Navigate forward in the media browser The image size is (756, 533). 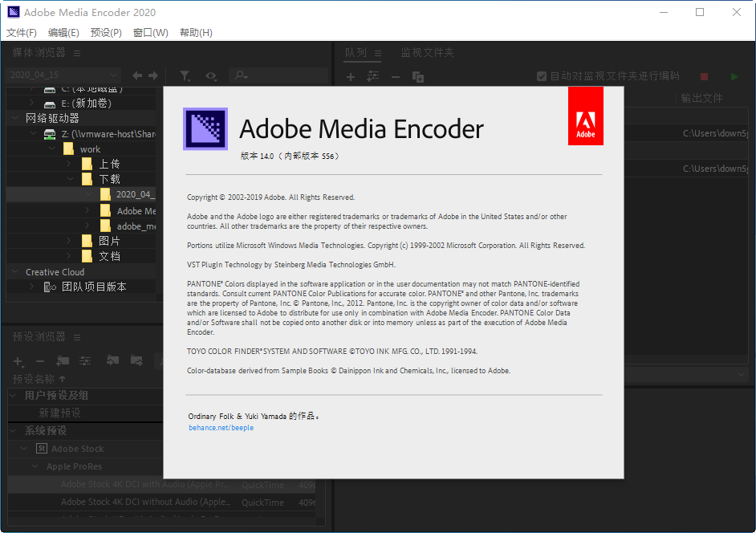tap(152, 75)
